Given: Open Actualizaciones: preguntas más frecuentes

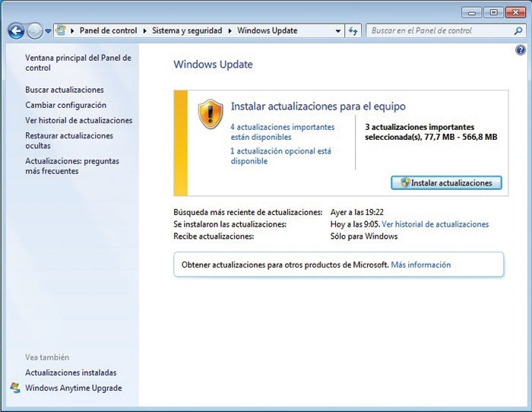Looking at the screenshot, I should coord(72,166).
